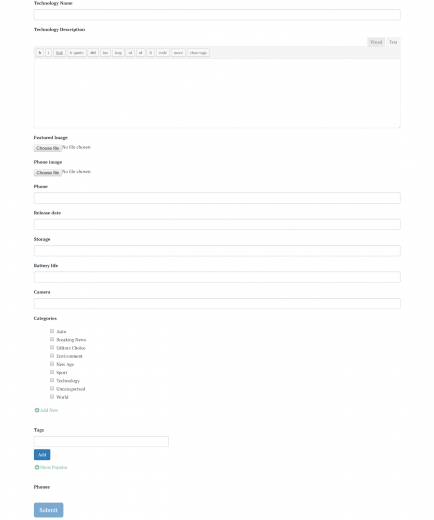Insert a list item with li

tap(151, 53)
